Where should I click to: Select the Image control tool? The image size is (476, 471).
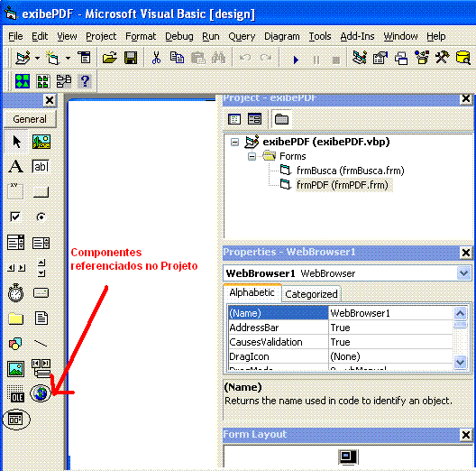15,369
